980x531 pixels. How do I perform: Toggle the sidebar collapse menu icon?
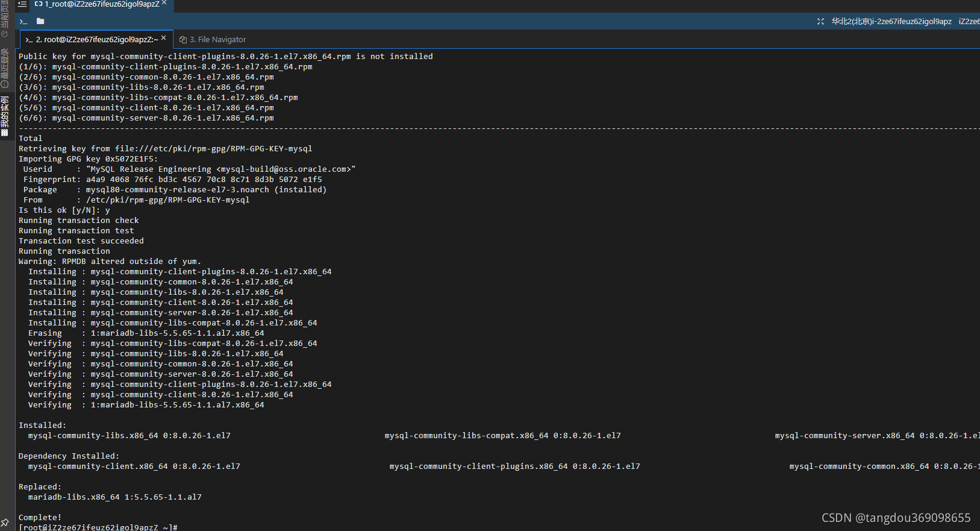(22, 4)
